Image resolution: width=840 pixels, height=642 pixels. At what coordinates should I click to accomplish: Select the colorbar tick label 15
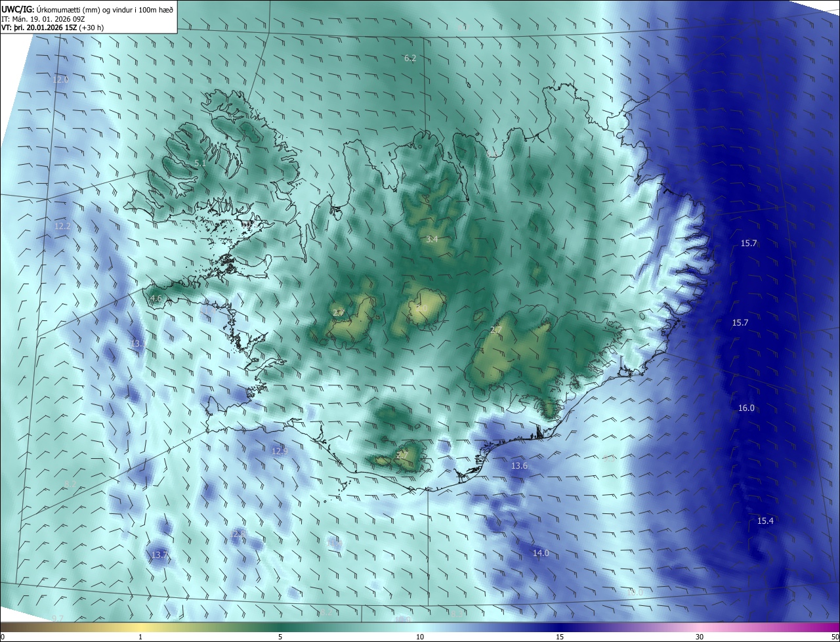[560, 637]
